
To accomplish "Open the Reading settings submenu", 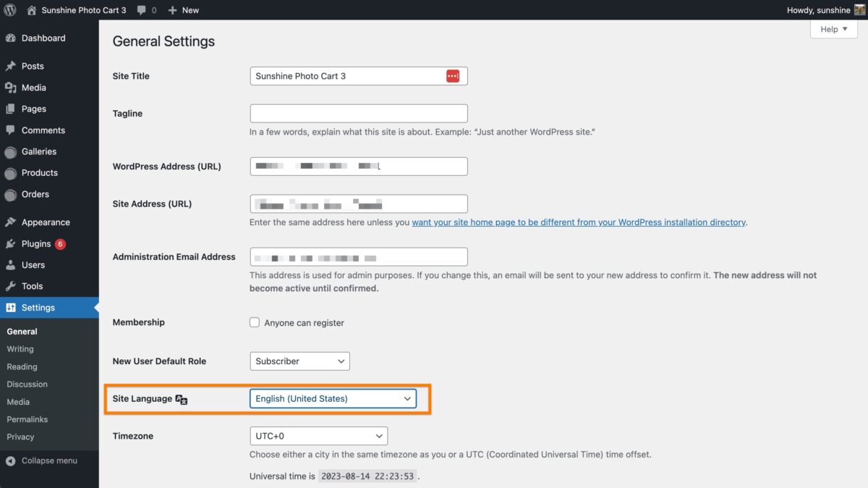I will click(x=22, y=366).
